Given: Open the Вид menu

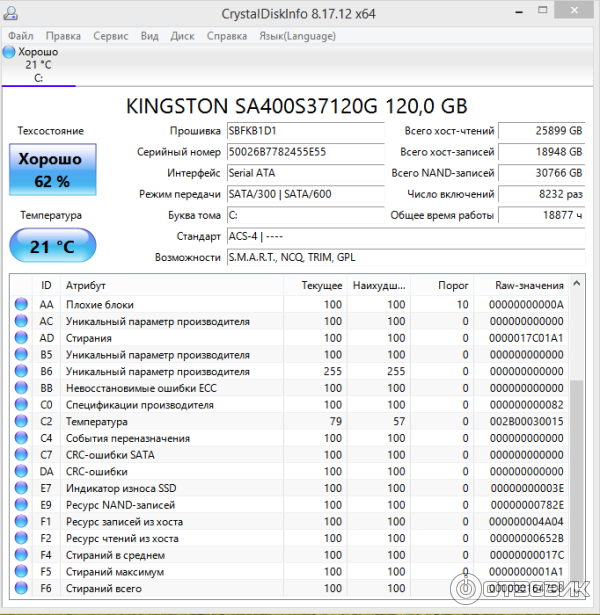Looking at the screenshot, I should 149,36.
